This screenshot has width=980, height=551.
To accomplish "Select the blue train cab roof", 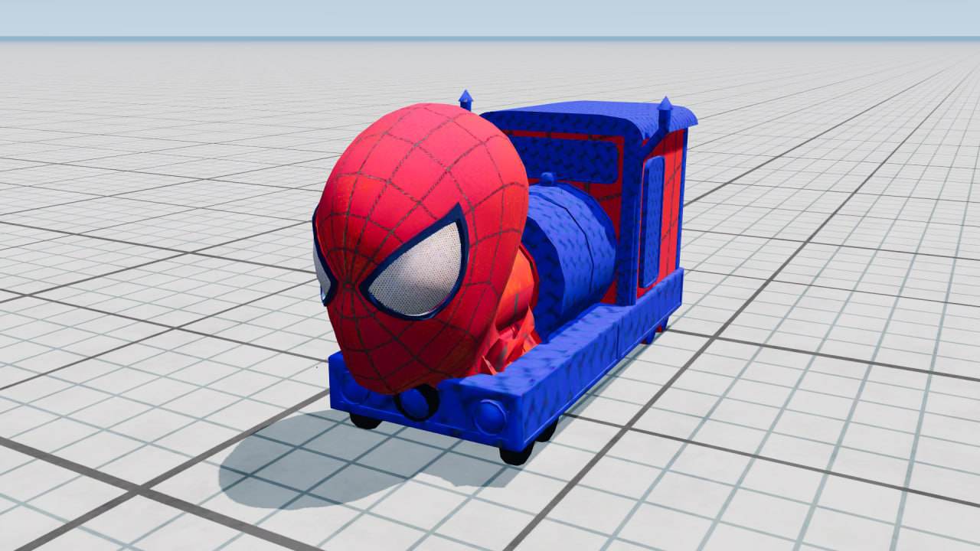I will pos(591,119).
